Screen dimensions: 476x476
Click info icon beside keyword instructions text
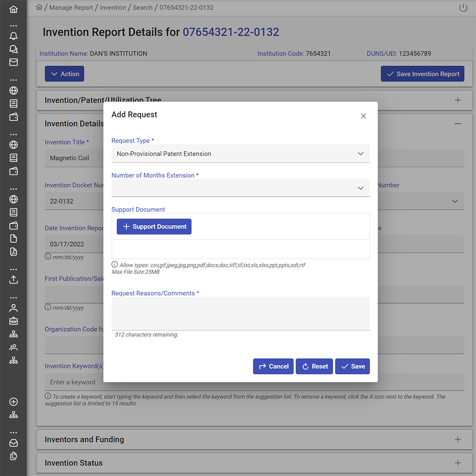click(x=48, y=396)
